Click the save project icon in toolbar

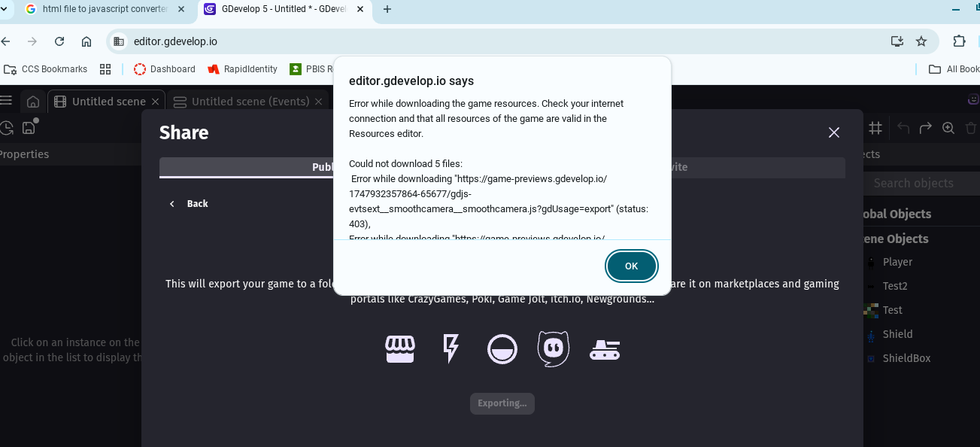tap(29, 127)
